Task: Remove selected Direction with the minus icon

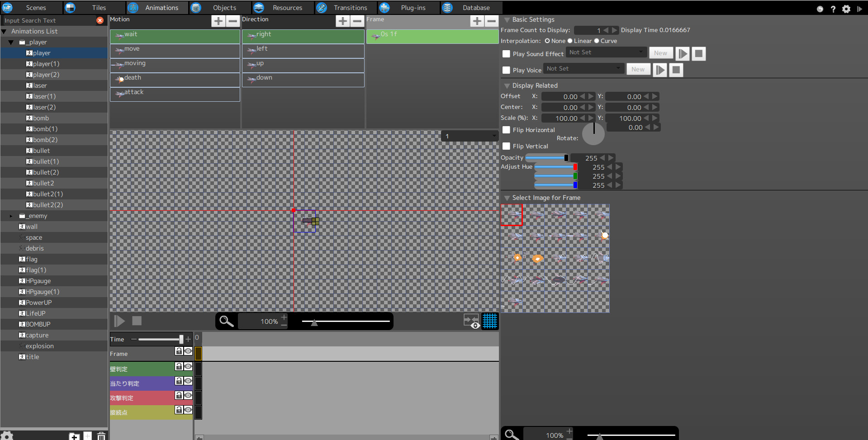Action: click(357, 21)
